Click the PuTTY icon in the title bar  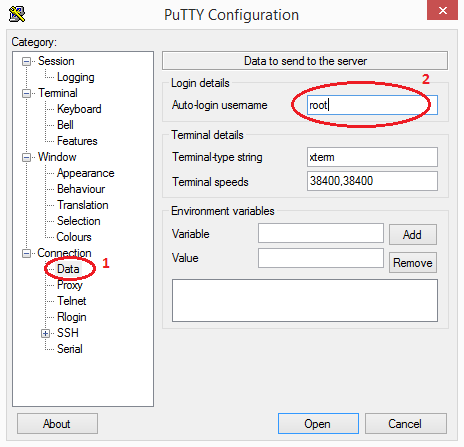pos(17,14)
